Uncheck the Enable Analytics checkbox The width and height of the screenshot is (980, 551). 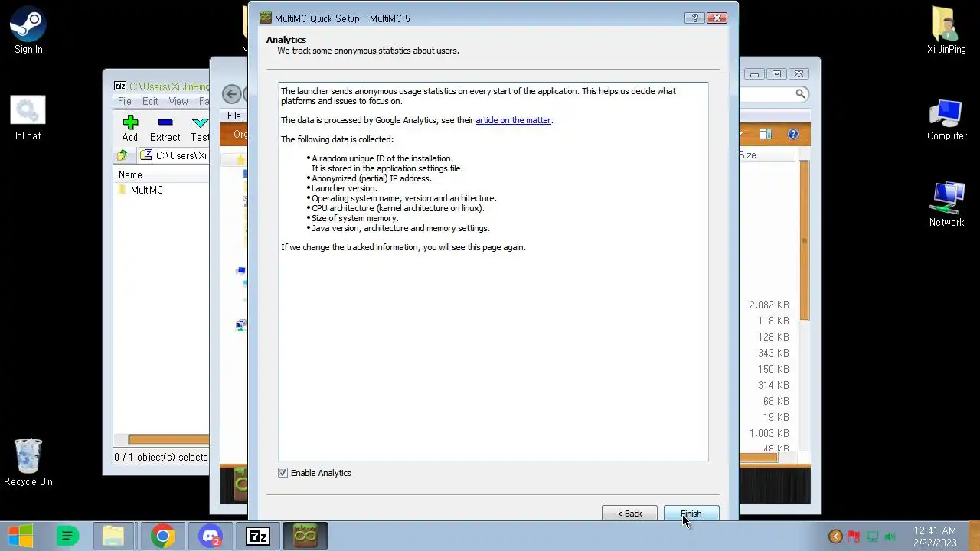(x=283, y=473)
